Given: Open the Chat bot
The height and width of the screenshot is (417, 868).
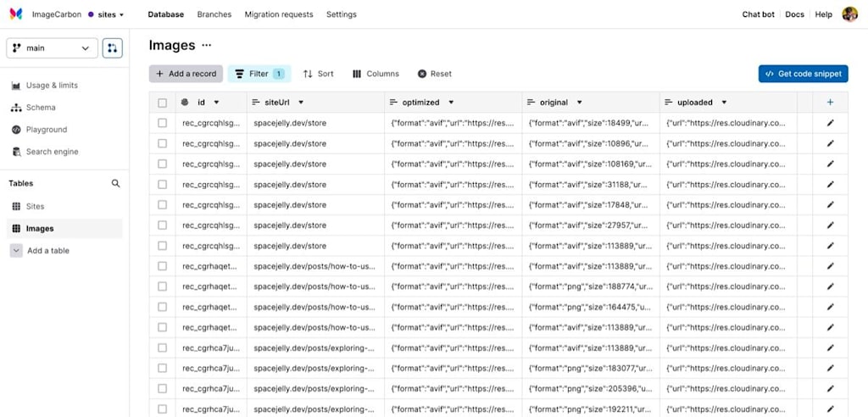Looking at the screenshot, I should (759, 14).
